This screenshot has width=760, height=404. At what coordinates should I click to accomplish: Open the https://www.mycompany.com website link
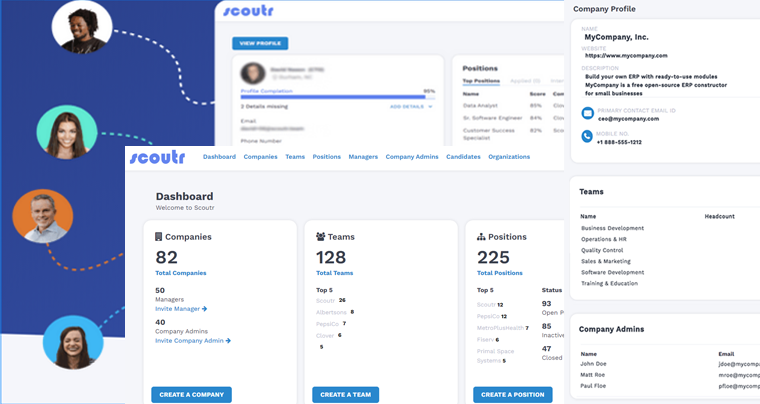click(626, 56)
